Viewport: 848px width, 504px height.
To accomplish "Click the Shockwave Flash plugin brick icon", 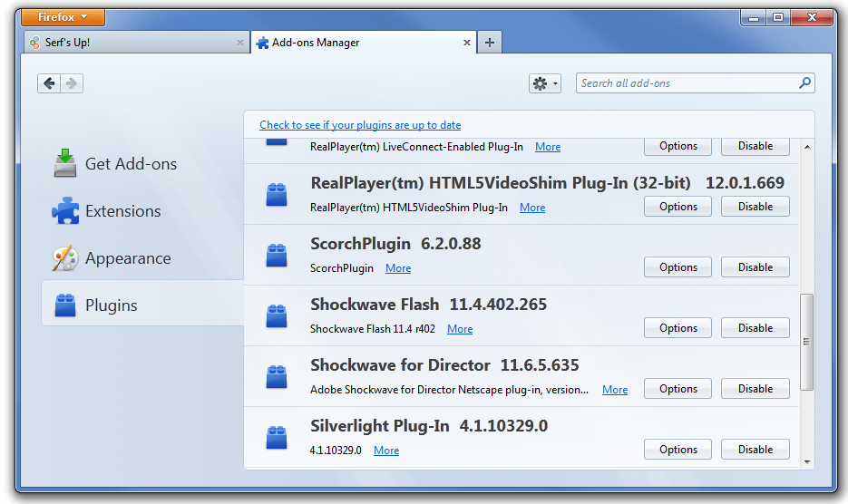I will click(x=277, y=315).
